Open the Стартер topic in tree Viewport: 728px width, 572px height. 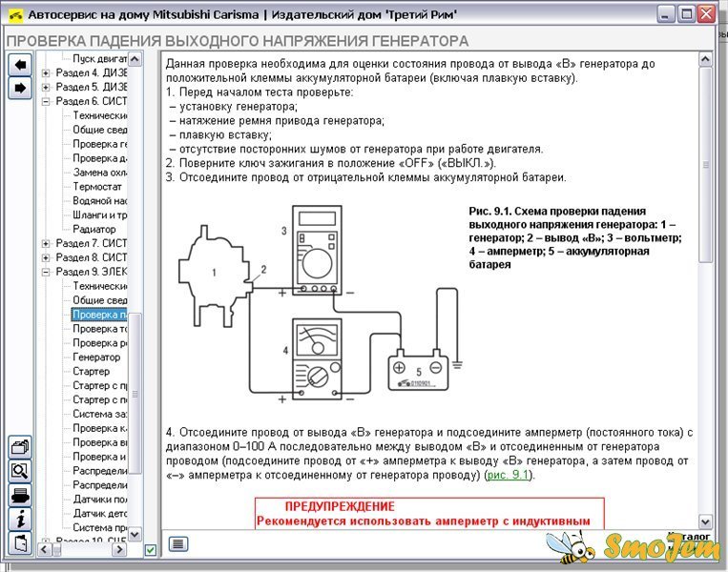pyautogui.click(x=91, y=372)
